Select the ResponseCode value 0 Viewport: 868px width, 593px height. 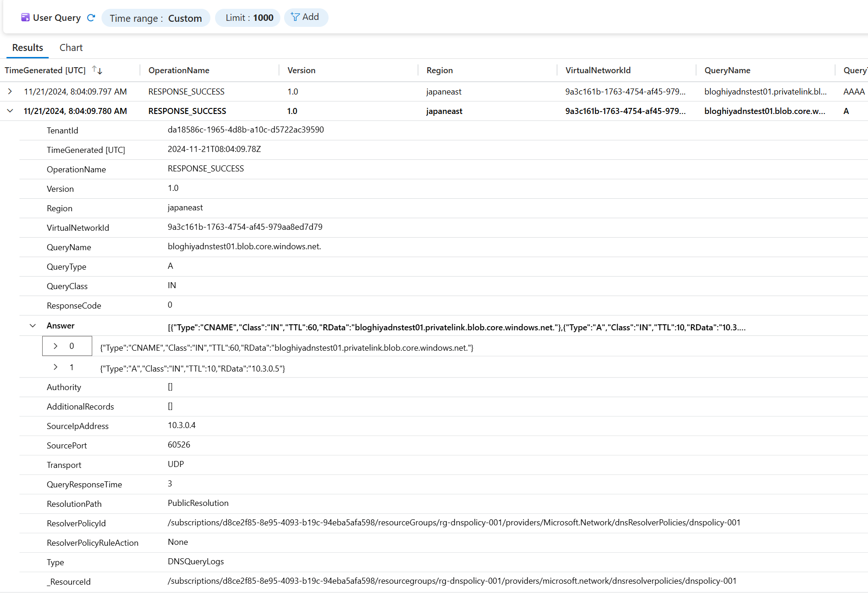point(170,305)
